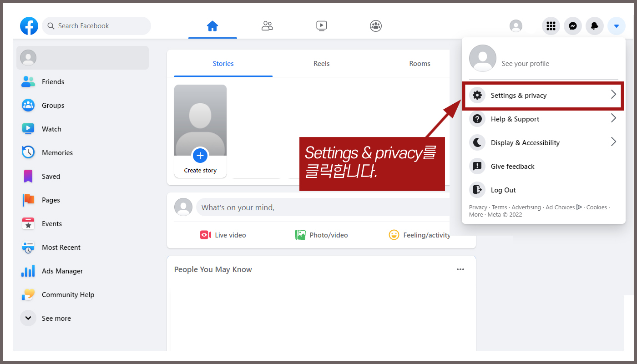Open Ads Manager in the left sidebar

83,271
